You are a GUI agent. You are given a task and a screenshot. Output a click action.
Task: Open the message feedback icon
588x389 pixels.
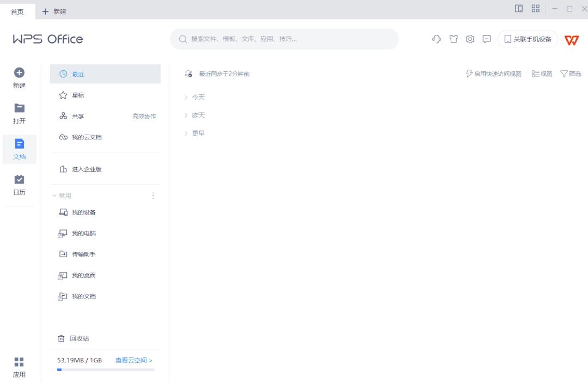pos(486,39)
